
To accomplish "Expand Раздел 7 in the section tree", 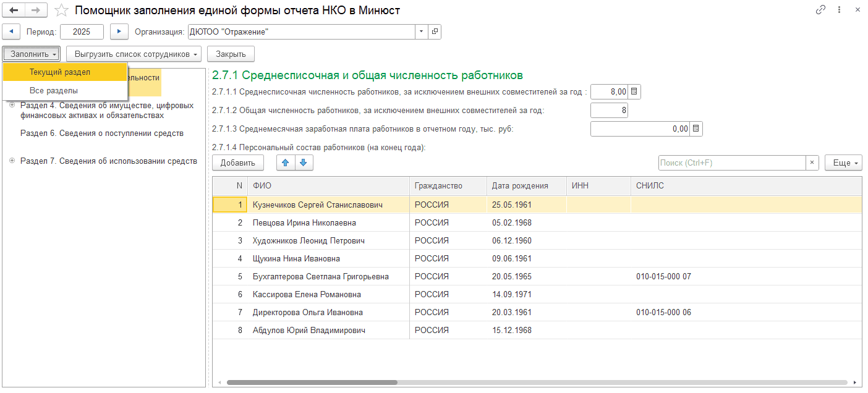I will pyautogui.click(x=12, y=161).
